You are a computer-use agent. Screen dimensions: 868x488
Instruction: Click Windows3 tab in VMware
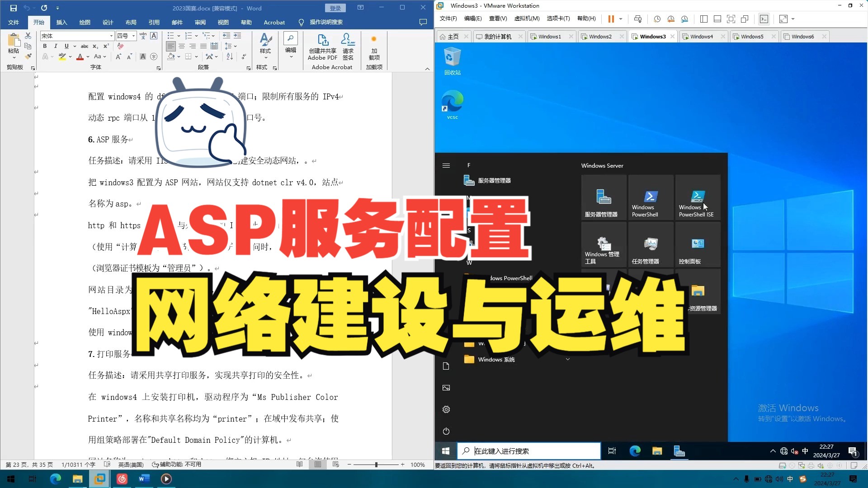[652, 36]
